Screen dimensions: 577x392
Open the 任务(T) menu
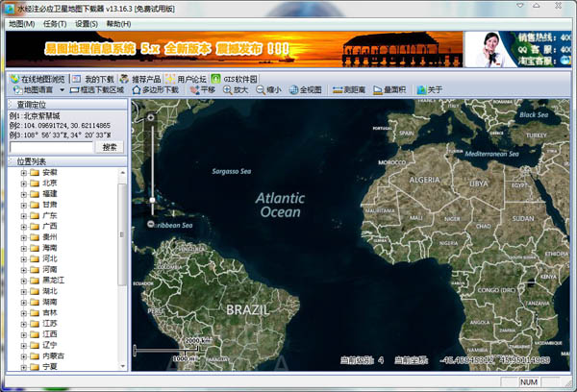coord(53,23)
